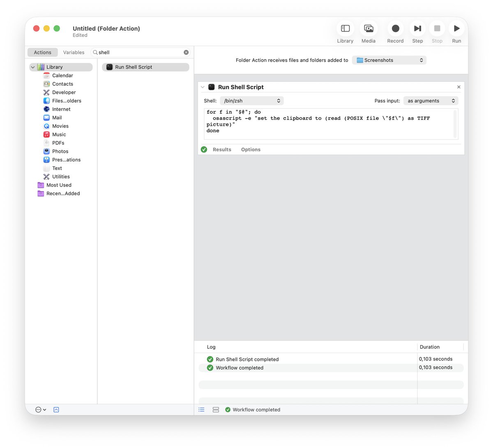Switch to the Actions tab

click(43, 52)
